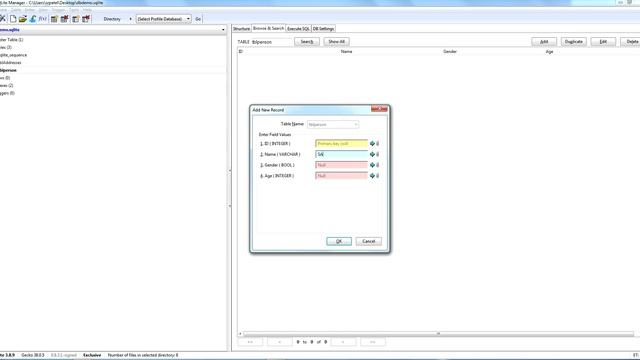Select sqlite_sequence table in tree
The image size is (640, 360).
13,55
